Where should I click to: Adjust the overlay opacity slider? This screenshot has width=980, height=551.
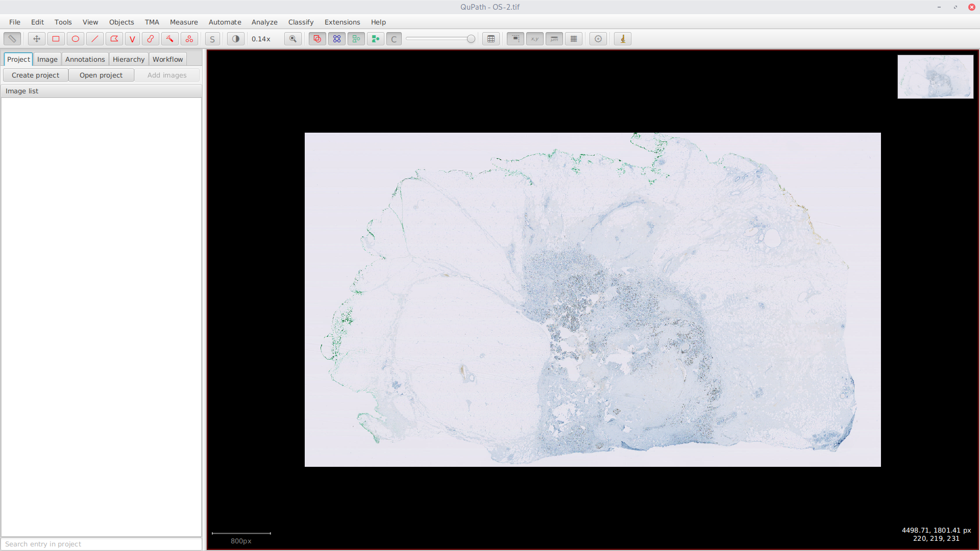point(471,39)
